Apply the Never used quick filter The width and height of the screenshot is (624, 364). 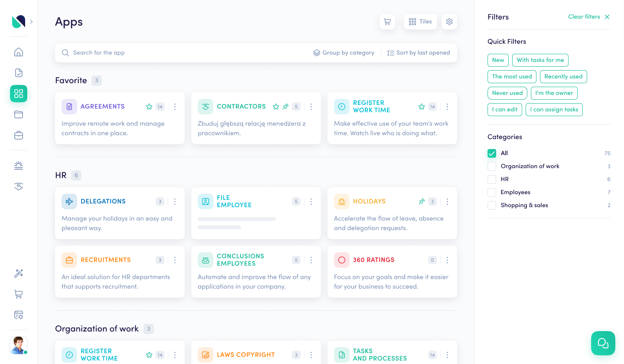[x=507, y=93]
